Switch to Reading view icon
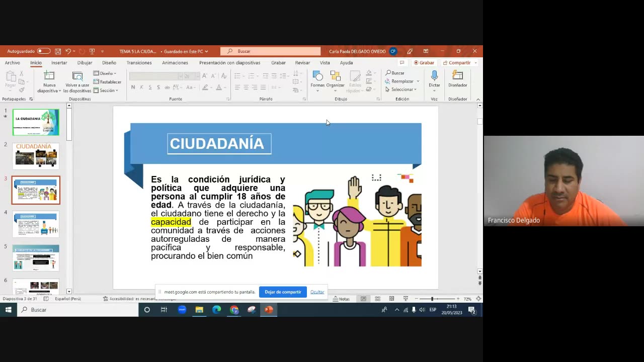 pos(391,299)
